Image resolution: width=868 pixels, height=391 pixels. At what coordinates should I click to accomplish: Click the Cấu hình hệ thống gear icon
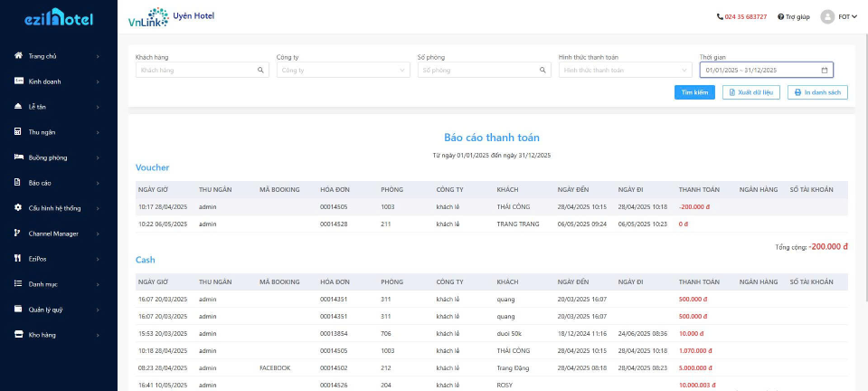point(18,207)
